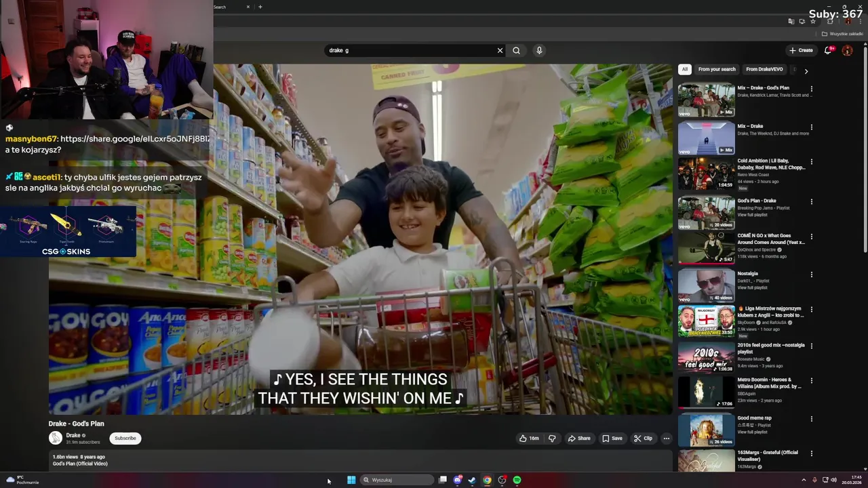Close the current Chrome tab
Screen dimensions: 868x488
tap(248, 7)
